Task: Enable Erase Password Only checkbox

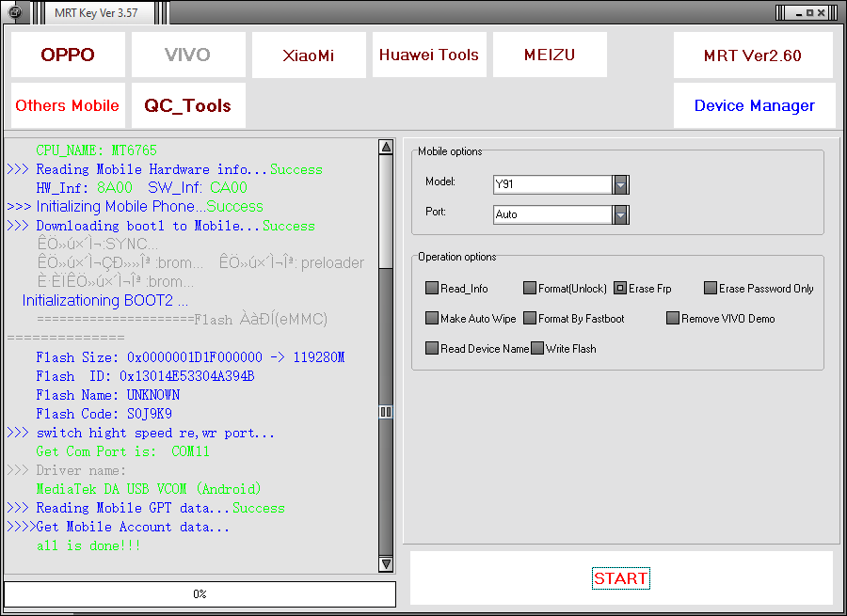Action: [710, 288]
